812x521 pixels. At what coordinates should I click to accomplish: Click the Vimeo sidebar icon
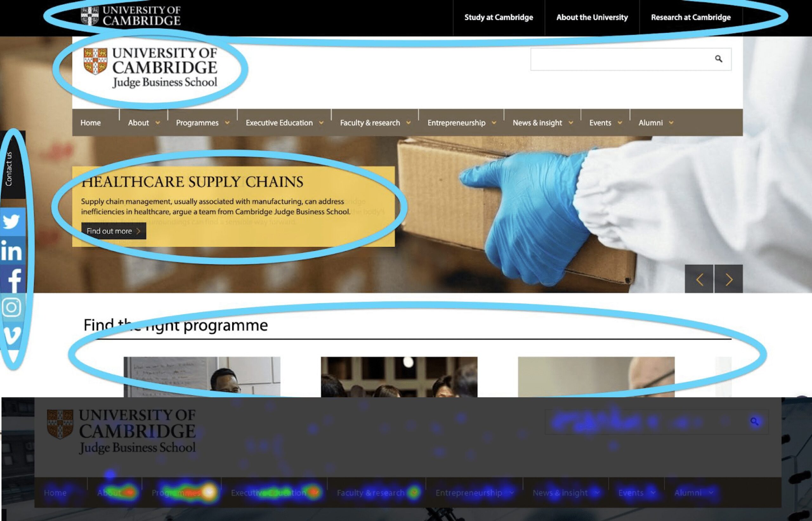tap(12, 335)
